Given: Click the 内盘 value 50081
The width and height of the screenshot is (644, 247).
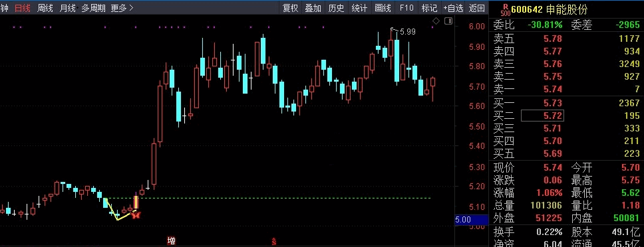Looking at the screenshot, I should pyautogui.click(x=626, y=218).
